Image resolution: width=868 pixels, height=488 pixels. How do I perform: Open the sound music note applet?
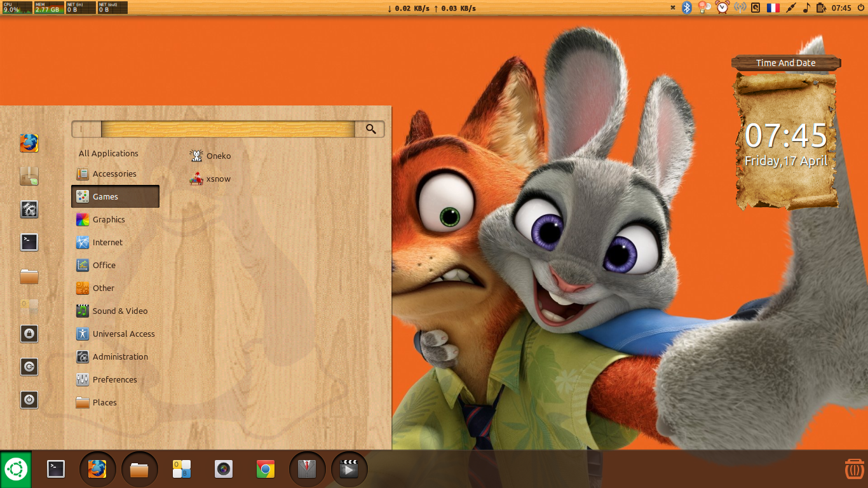pos(806,8)
